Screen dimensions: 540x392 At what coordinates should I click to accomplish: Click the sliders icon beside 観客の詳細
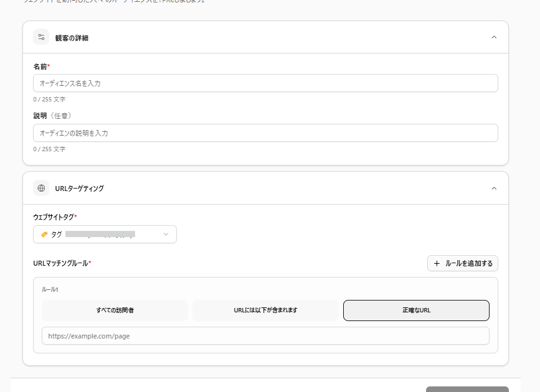41,37
